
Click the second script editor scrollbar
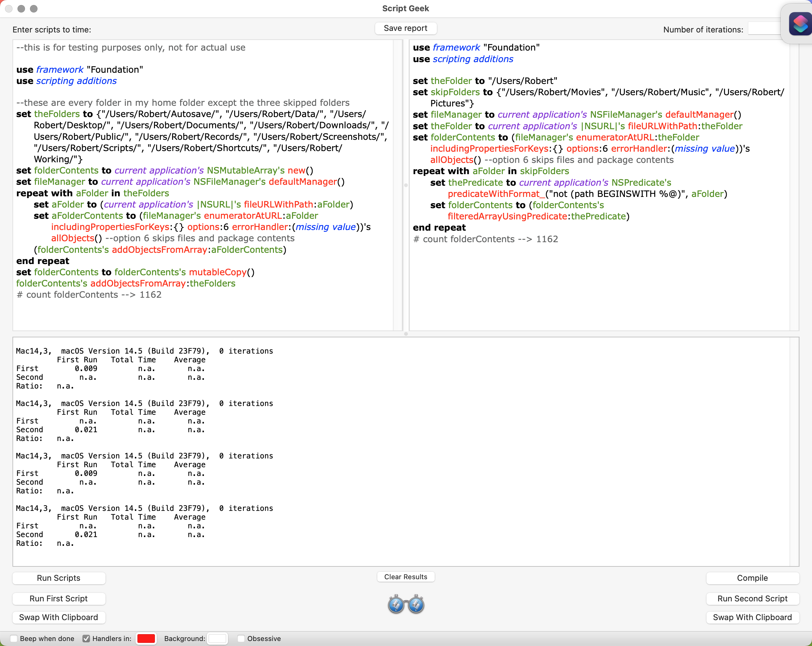click(794, 185)
